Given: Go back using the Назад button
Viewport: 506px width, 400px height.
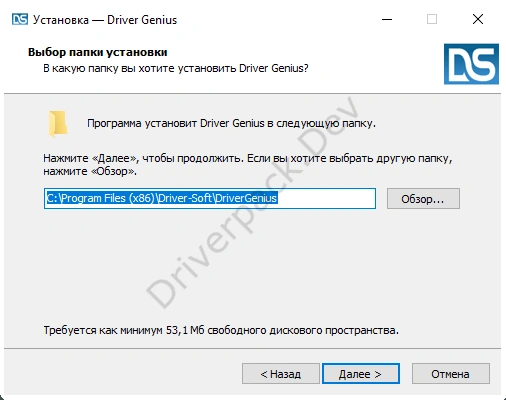Looking at the screenshot, I should [x=281, y=374].
